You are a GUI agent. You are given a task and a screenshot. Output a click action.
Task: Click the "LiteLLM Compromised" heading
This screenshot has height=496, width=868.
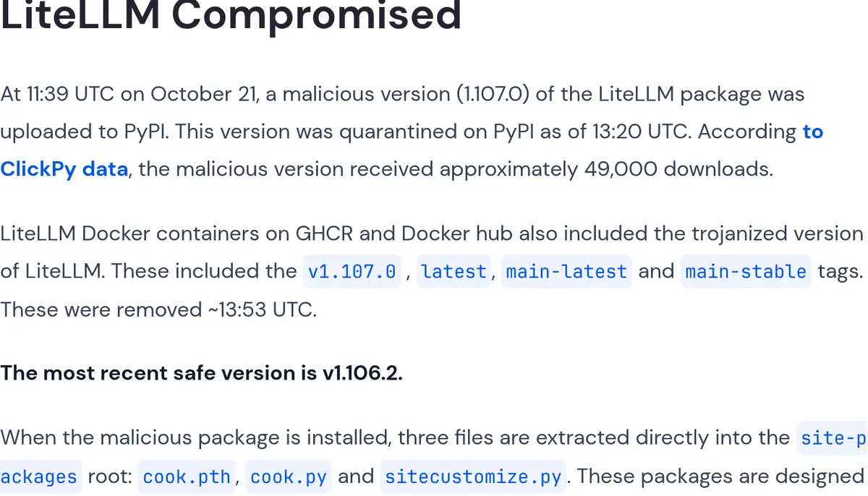[x=231, y=14]
